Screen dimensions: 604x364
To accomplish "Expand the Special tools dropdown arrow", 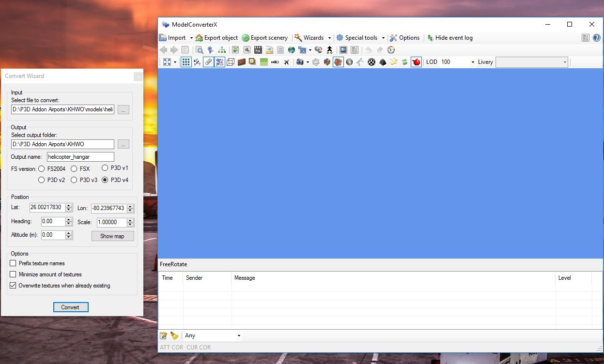I will coord(383,38).
